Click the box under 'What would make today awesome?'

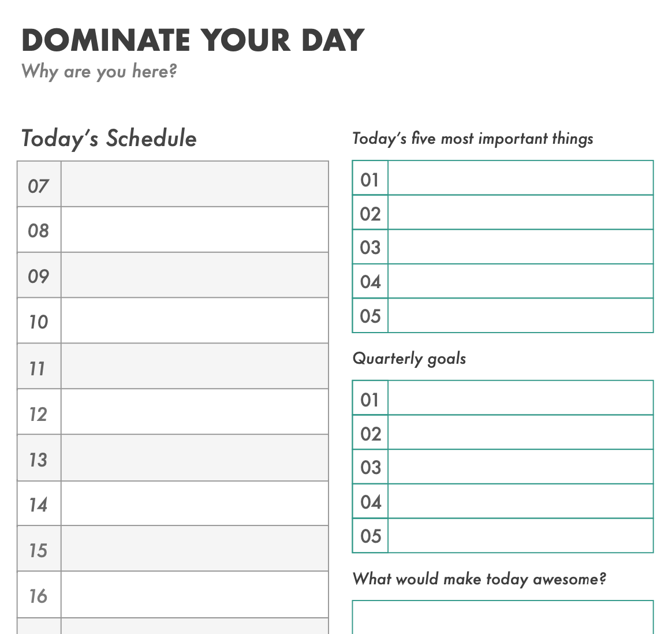(503, 618)
